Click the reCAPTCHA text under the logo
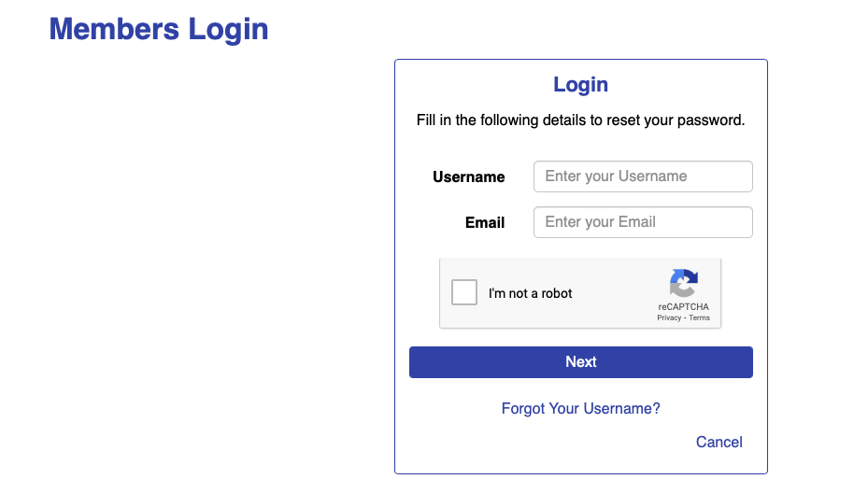 [683, 306]
